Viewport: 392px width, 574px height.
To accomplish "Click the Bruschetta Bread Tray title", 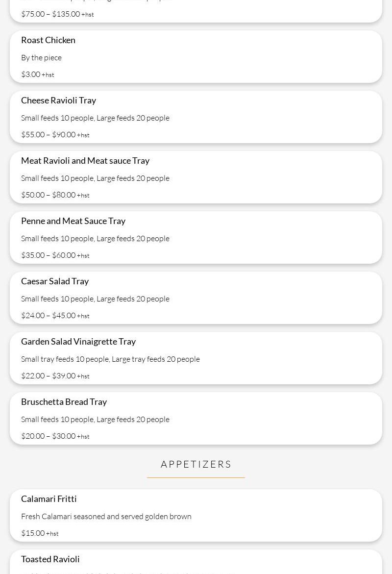I will 64,402.
